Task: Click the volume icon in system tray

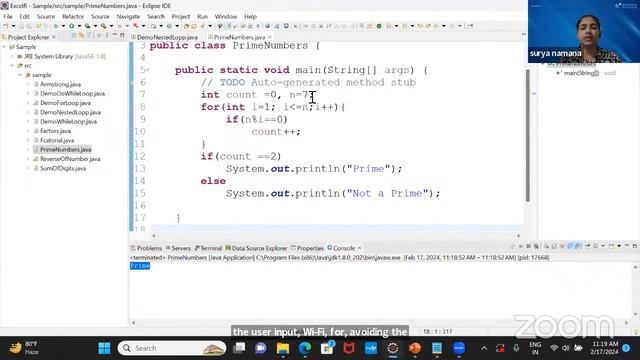Action: coord(566,348)
